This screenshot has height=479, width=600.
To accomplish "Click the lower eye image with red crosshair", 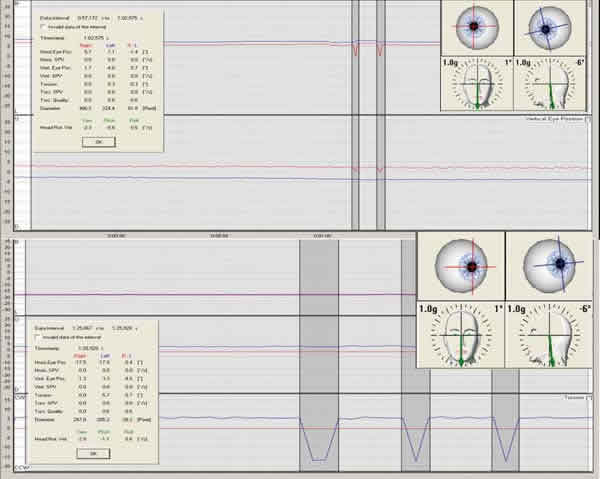I will tap(459, 266).
